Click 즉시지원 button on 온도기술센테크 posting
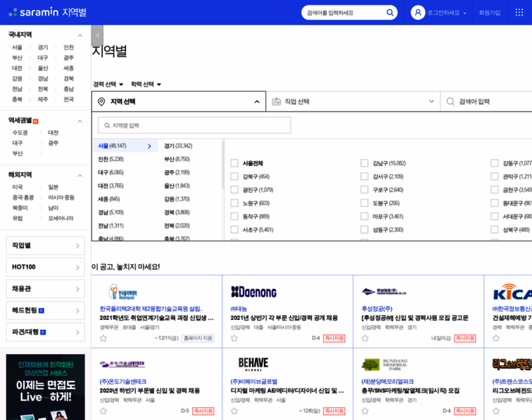The image size is (532, 420). tap(203, 411)
